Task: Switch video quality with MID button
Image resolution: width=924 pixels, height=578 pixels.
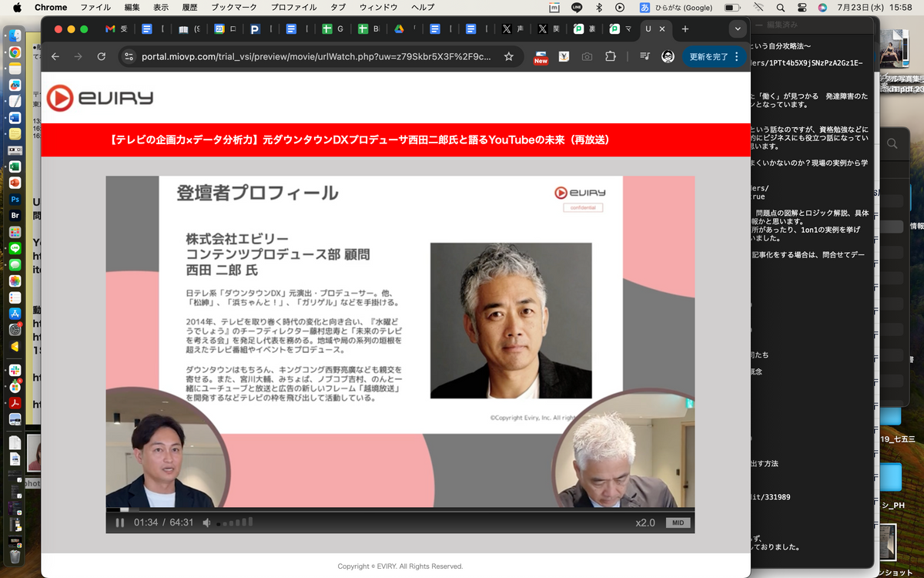Action: tap(678, 523)
